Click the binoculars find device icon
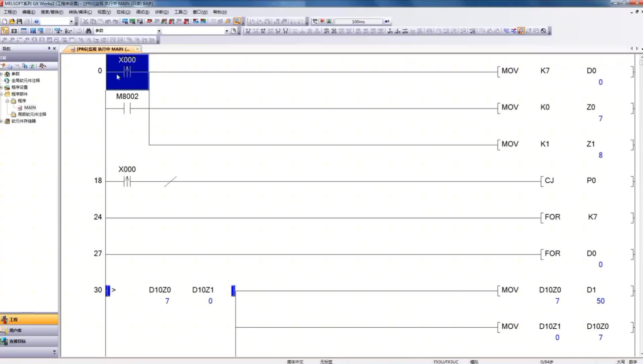 [x=88, y=31]
